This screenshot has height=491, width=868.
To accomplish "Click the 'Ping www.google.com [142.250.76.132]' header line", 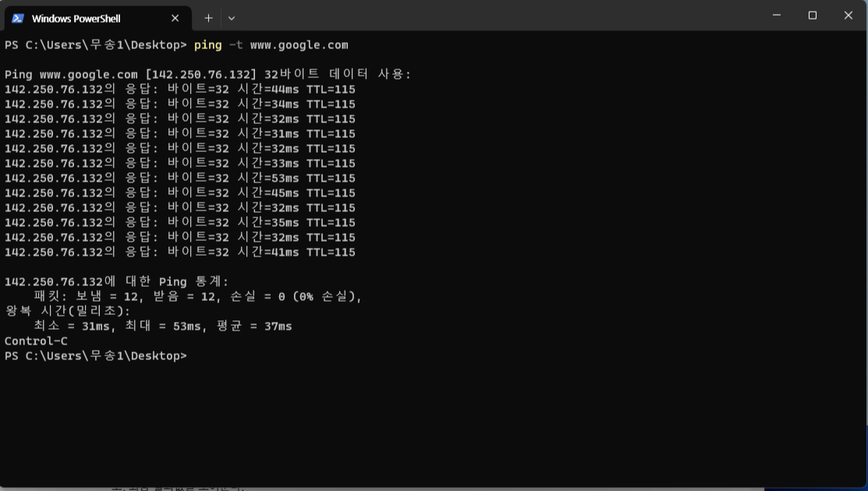I will (x=207, y=75).
